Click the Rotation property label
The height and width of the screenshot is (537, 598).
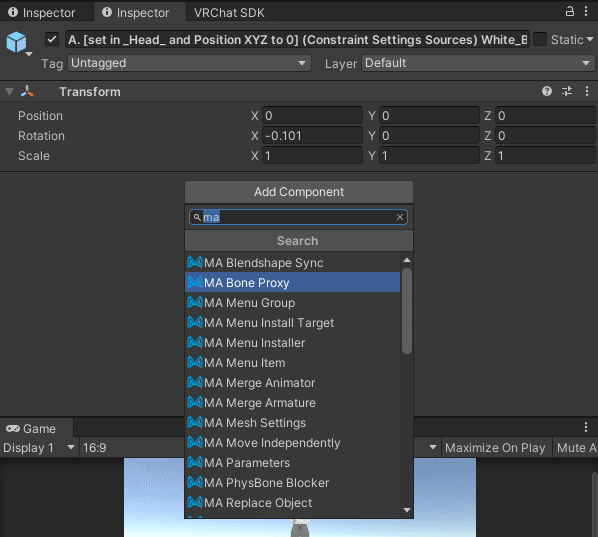pyautogui.click(x=41, y=136)
